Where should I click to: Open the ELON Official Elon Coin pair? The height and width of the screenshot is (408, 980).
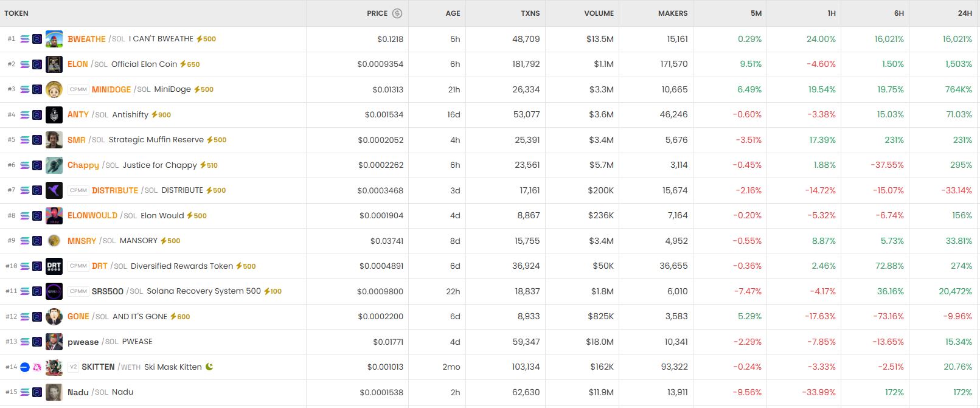(122, 64)
